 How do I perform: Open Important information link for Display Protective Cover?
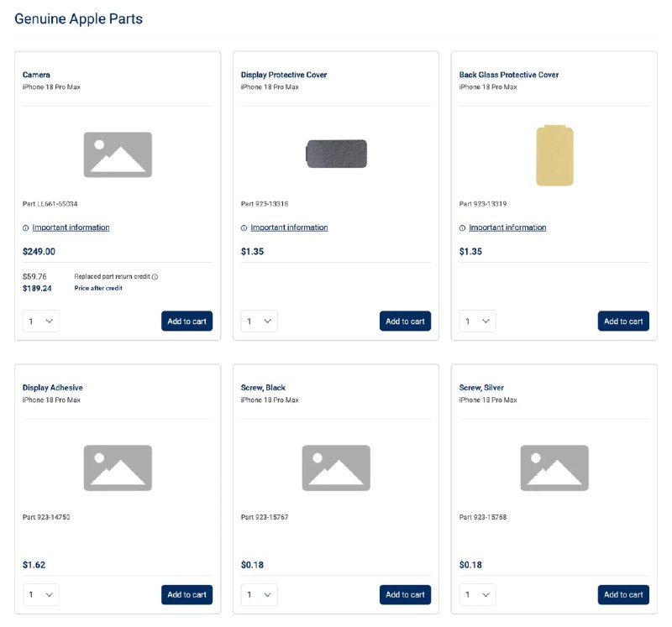pos(289,227)
